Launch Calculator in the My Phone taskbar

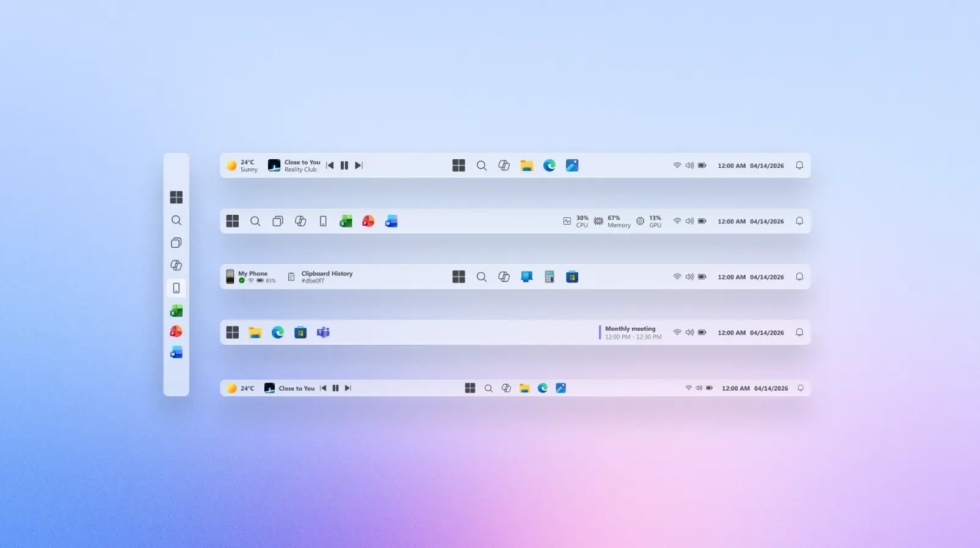pos(550,276)
